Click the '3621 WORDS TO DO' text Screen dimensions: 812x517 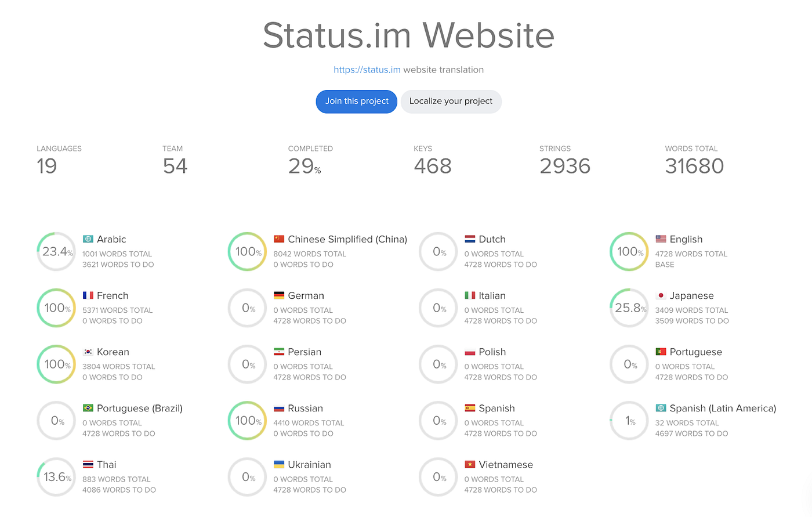[x=118, y=265]
